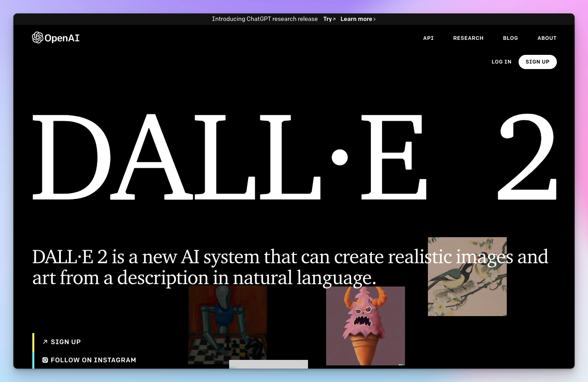Click Learn more in the top banner
Image resolution: width=588 pixels, height=382 pixels.
[358, 19]
